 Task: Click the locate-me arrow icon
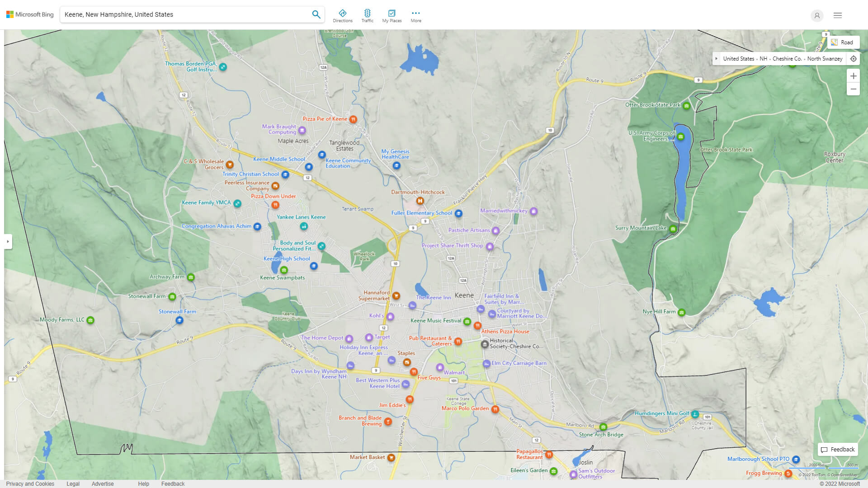(x=854, y=58)
